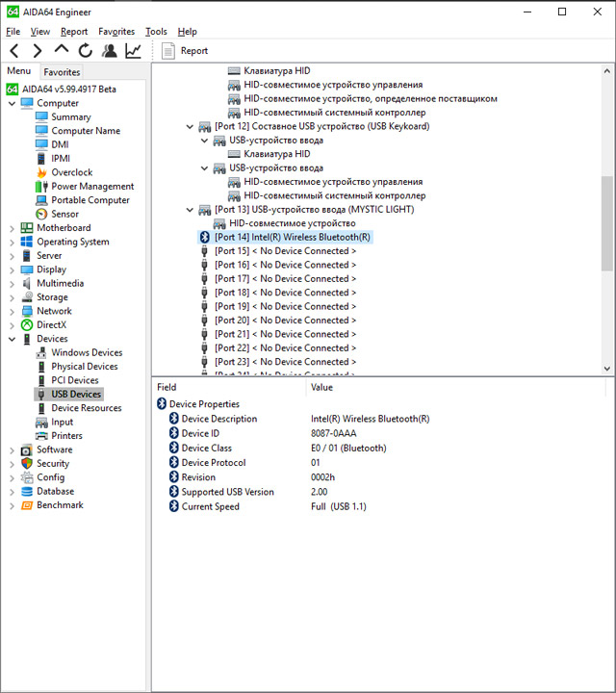The image size is (616, 693).
Task: Click the device list scrollbar up arrow
Action: point(607,70)
